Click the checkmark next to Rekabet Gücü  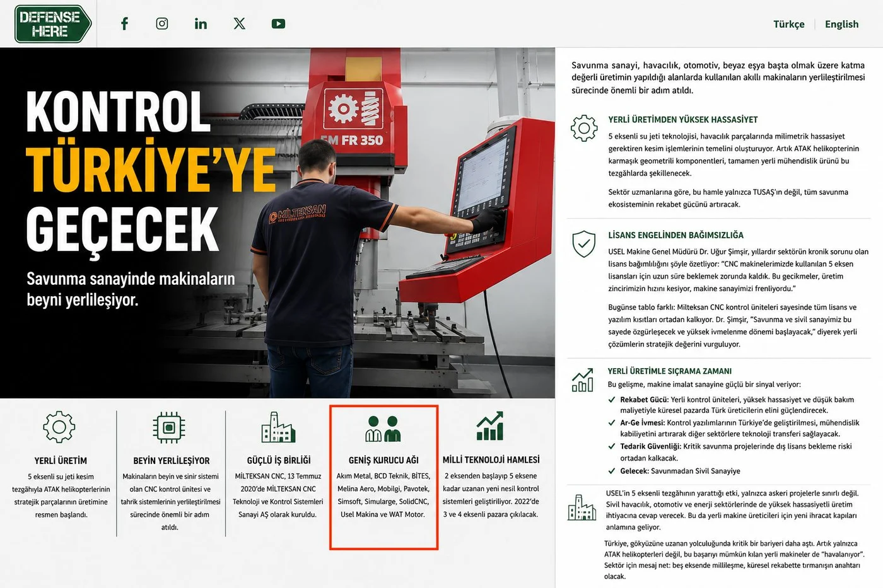point(612,400)
